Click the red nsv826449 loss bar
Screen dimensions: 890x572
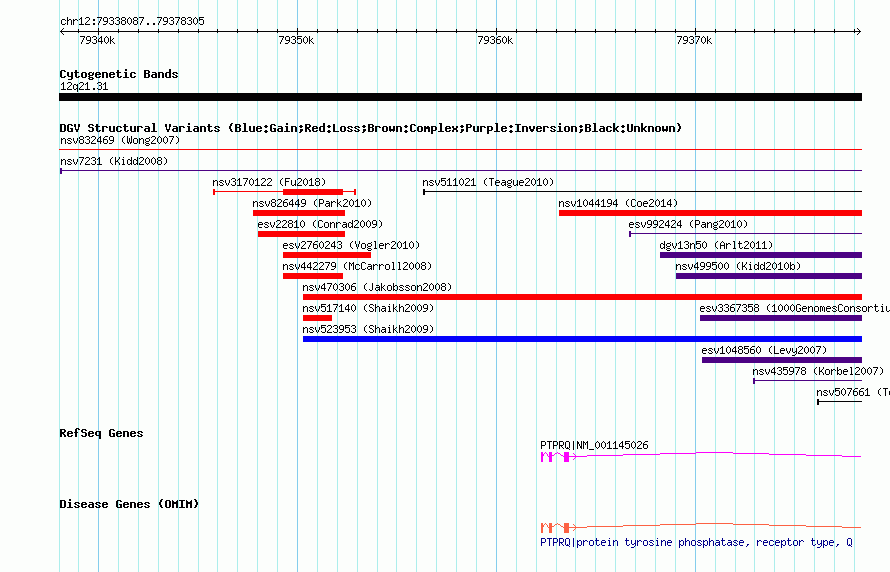299,213
